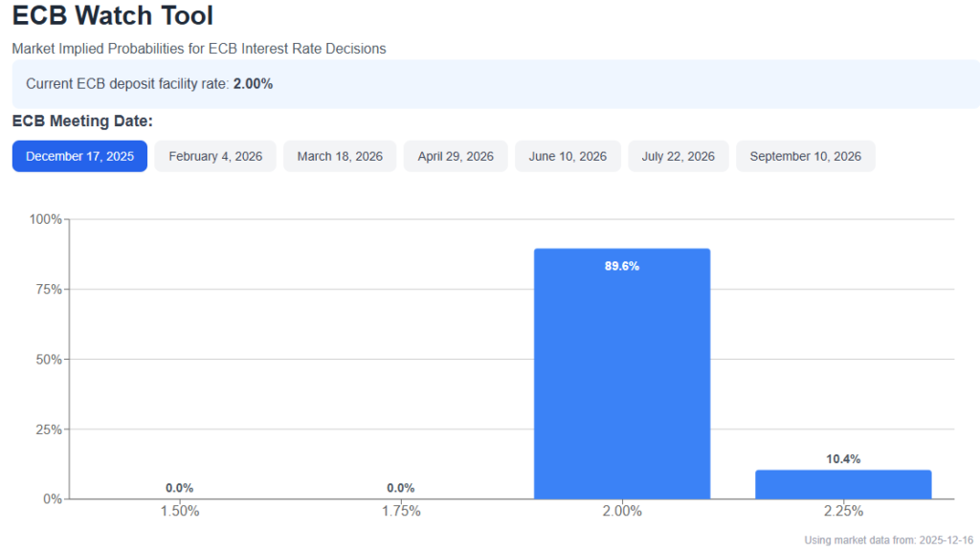Image resolution: width=980 pixels, height=550 pixels.
Task: Choose the April 29, 2026 meeting date
Action: coord(456,156)
